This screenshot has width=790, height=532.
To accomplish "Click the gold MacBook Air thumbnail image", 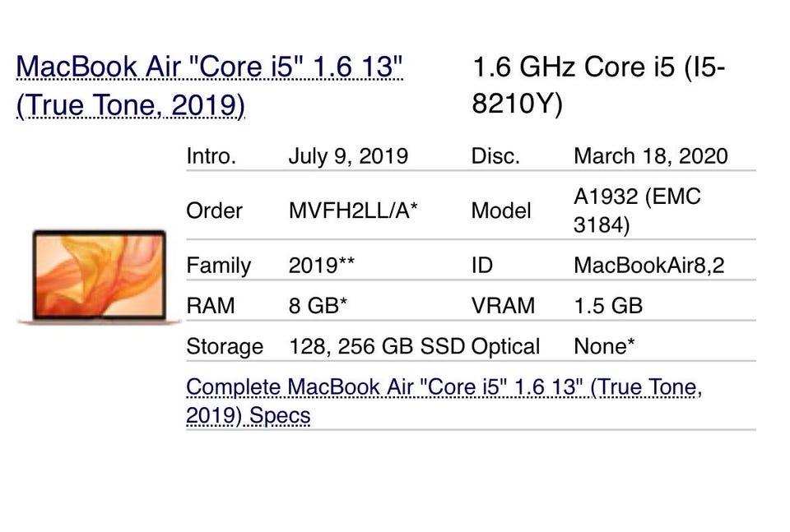I will pyautogui.click(x=99, y=276).
